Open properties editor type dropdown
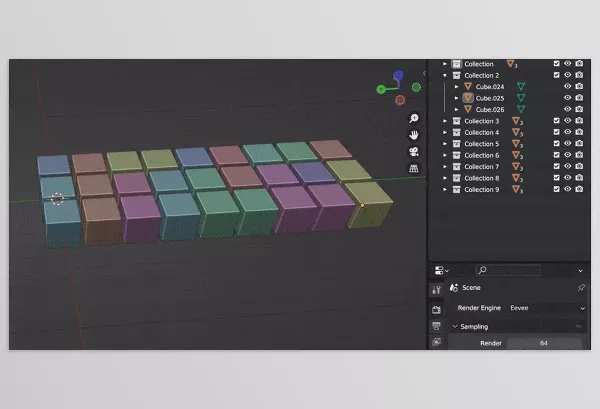Screen dimensions: 600x409 (x=441, y=270)
